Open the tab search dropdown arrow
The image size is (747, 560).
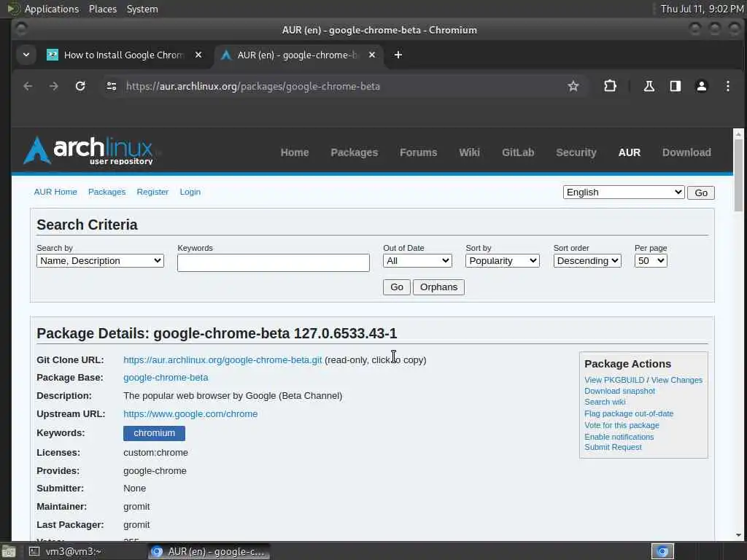point(26,55)
